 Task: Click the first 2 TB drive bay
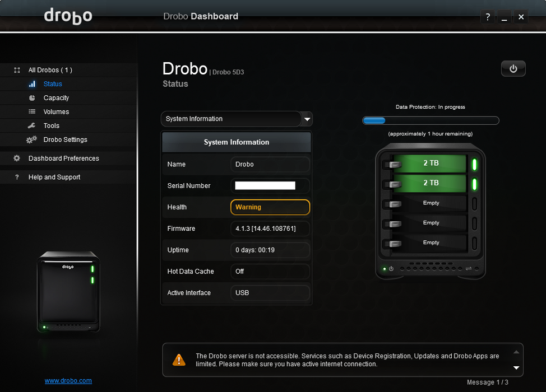(431, 163)
